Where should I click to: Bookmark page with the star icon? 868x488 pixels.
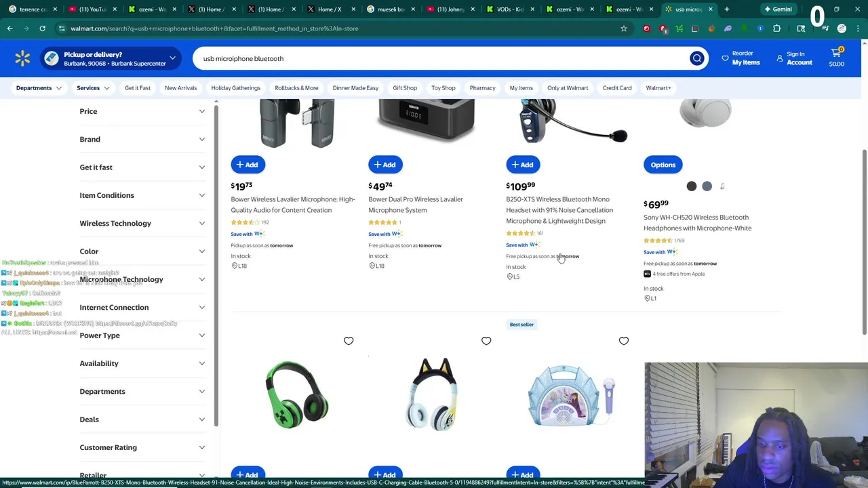coord(624,28)
